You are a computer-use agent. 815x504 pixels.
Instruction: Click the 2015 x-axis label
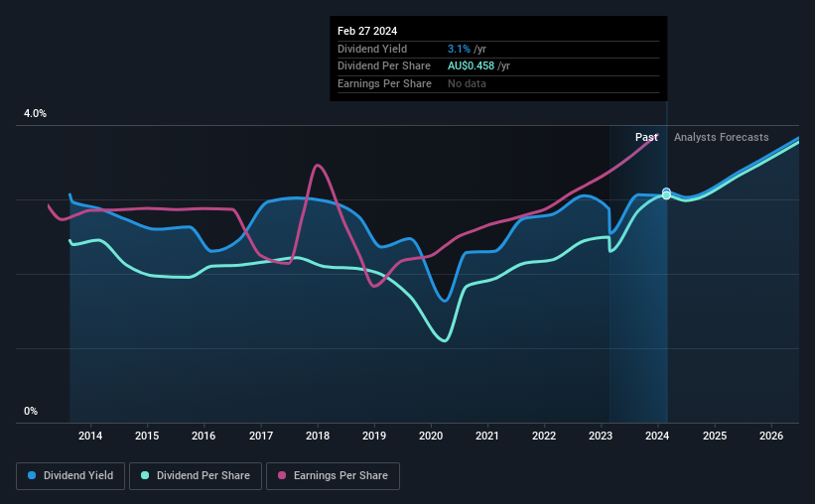point(147,436)
